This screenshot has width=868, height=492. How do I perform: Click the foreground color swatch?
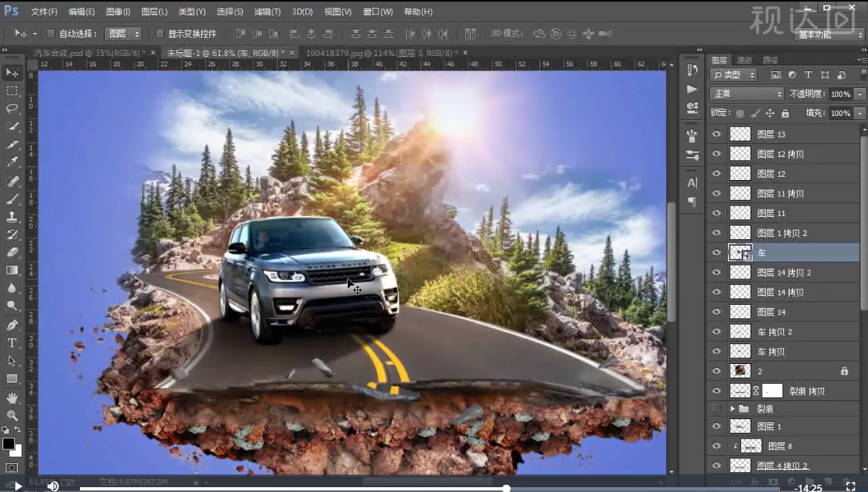point(8,443)
